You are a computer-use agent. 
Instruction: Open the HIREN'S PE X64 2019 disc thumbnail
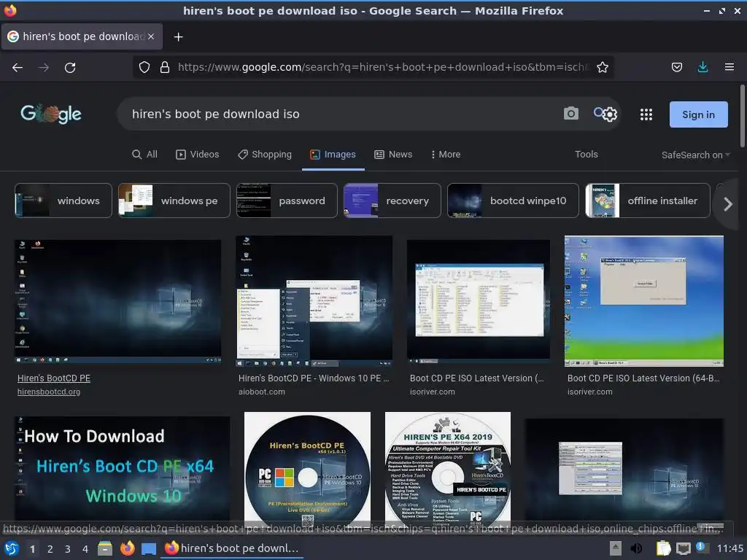[448, 467]
